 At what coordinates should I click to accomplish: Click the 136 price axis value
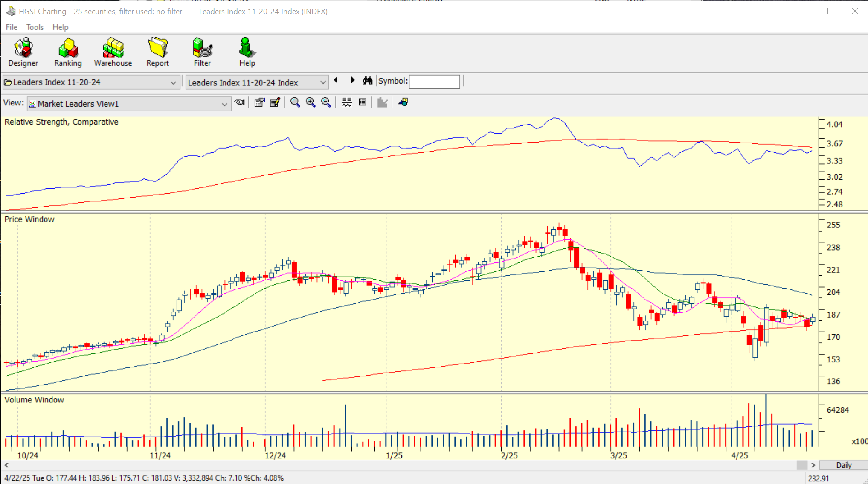(833, 381)
